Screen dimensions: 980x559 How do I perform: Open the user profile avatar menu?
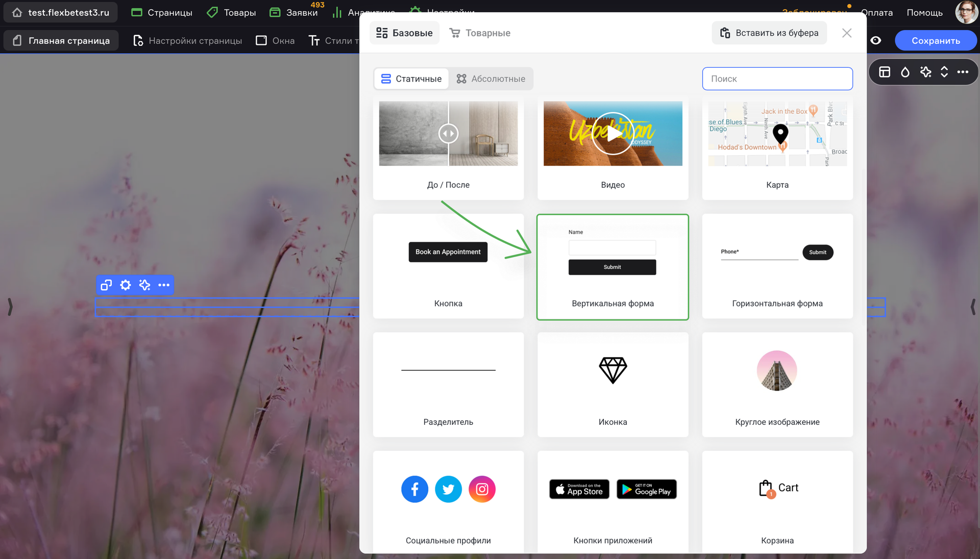coord(966,12)
